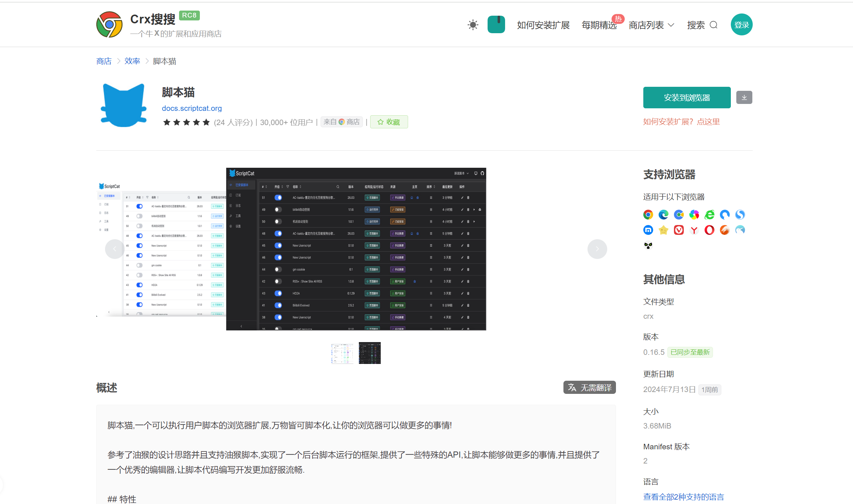Open 每期精选 menu item
This screenshot has width=853, height=504.
[x=599, y=25]
